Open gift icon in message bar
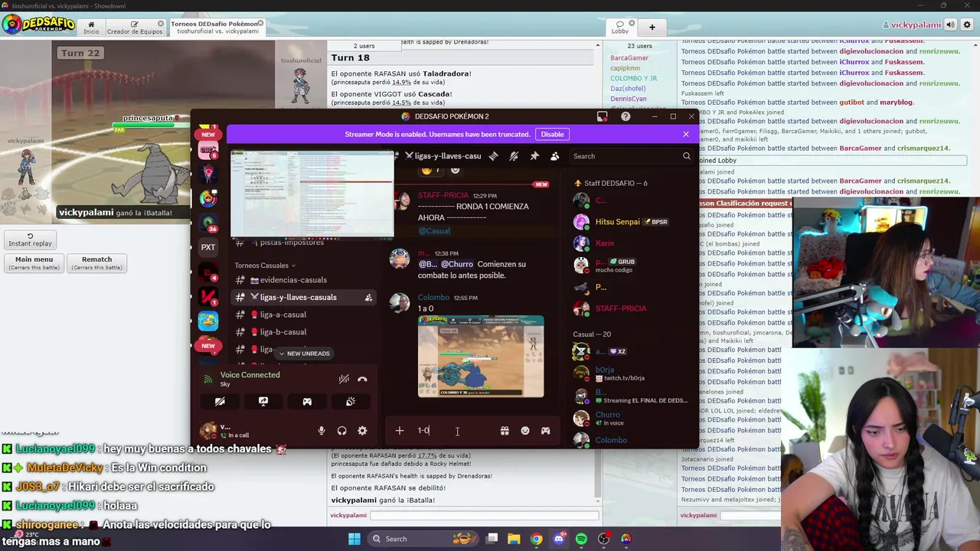980x551 pixels. (505, 431)
